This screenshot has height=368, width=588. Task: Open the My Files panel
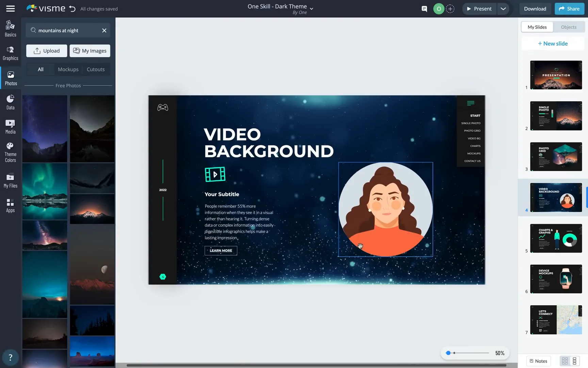[x=10, y=180]
